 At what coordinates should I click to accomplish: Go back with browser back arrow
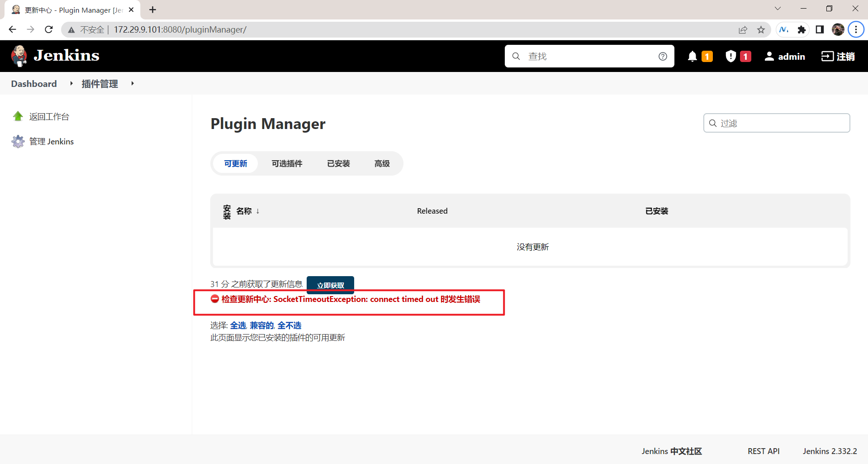click(x=12, y=29)
